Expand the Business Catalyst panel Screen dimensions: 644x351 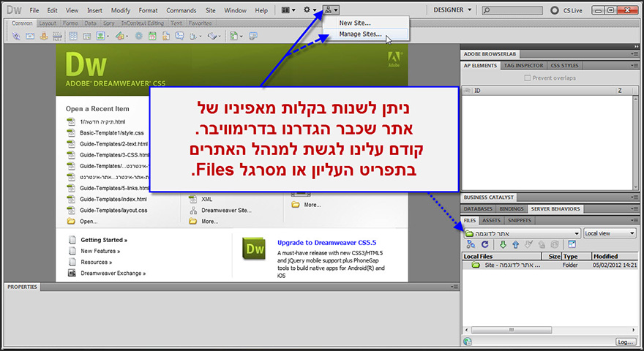point(489,197)
